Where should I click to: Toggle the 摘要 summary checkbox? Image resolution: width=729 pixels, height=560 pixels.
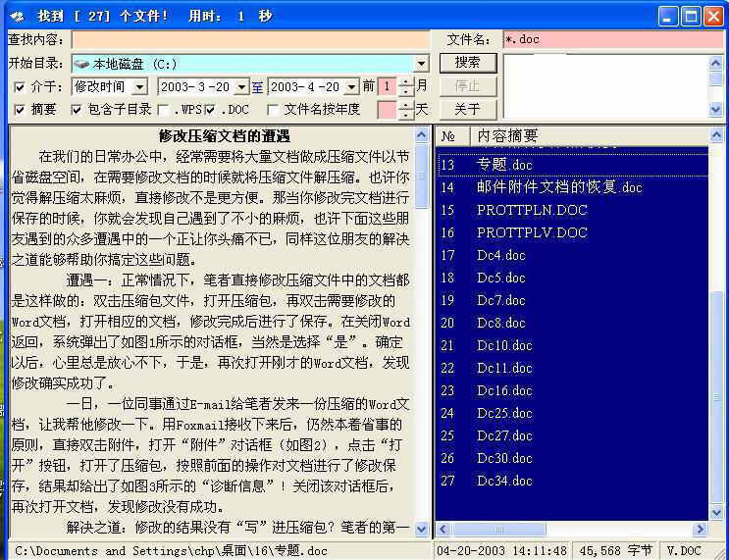[x=20, y=110]
